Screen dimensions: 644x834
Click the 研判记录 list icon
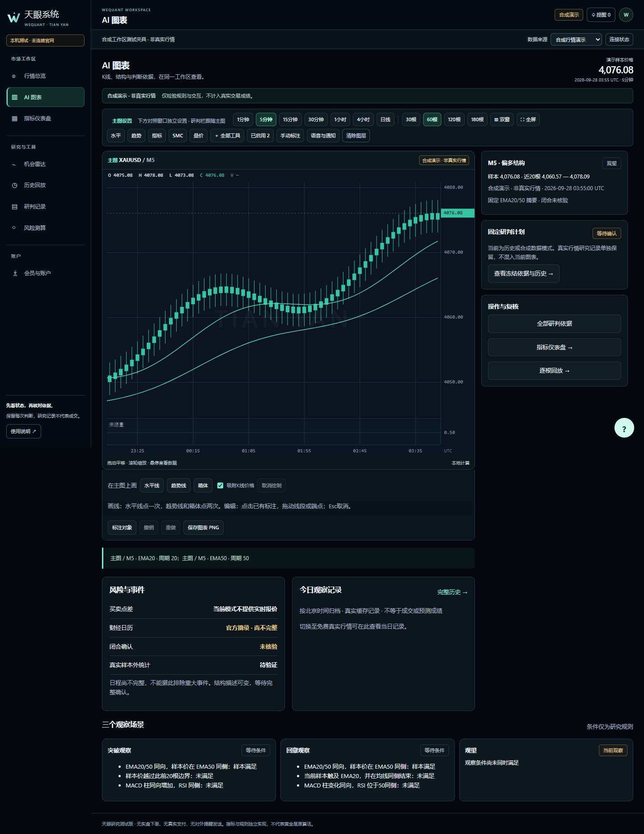tap(14, 207)
